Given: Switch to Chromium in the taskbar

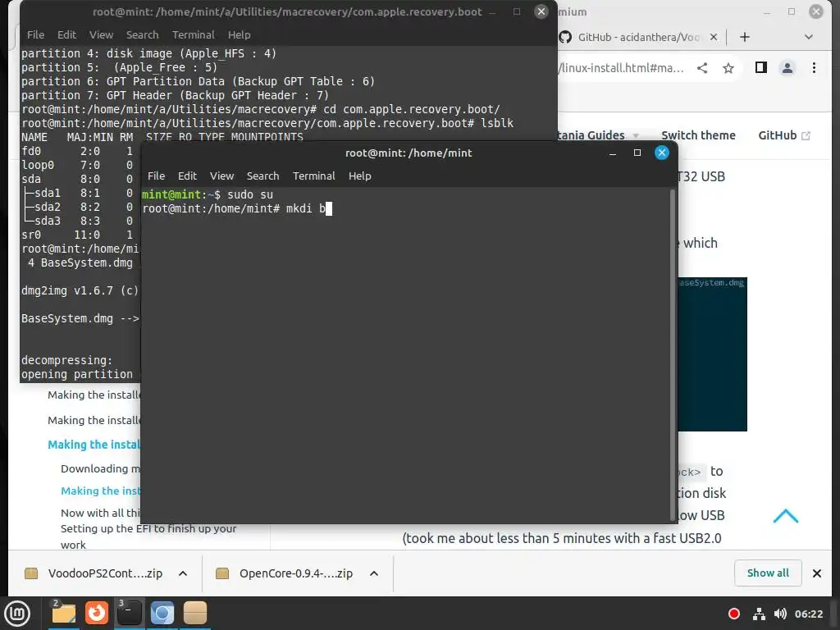Looking at the screenshot, I should [x=162, y=613].
